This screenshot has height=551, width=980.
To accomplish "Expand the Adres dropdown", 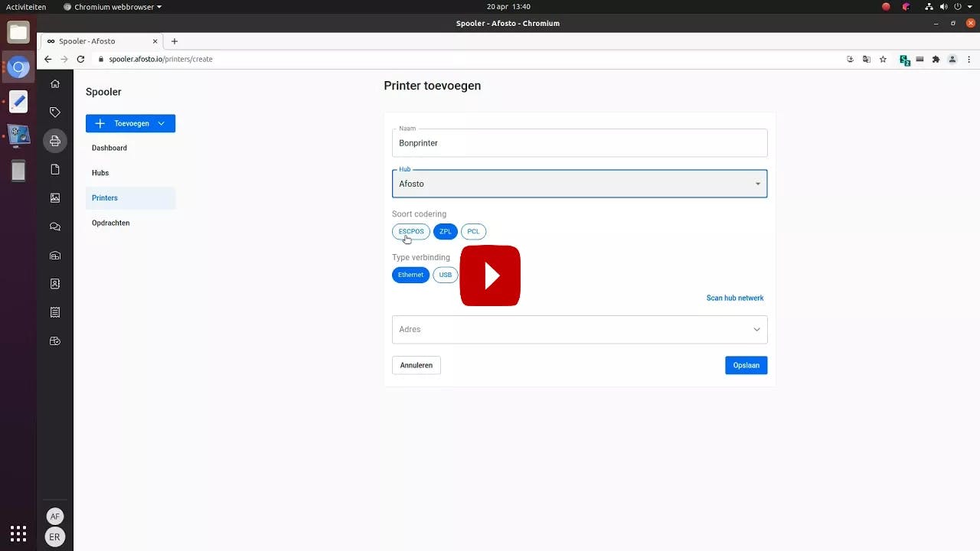I will click(x=580, y=330).
